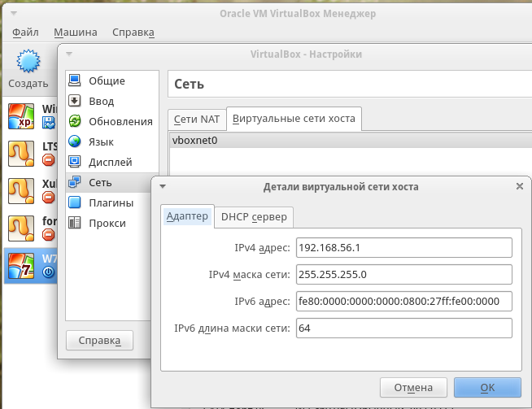Click the Ввод input settings icon

[75, 101]
